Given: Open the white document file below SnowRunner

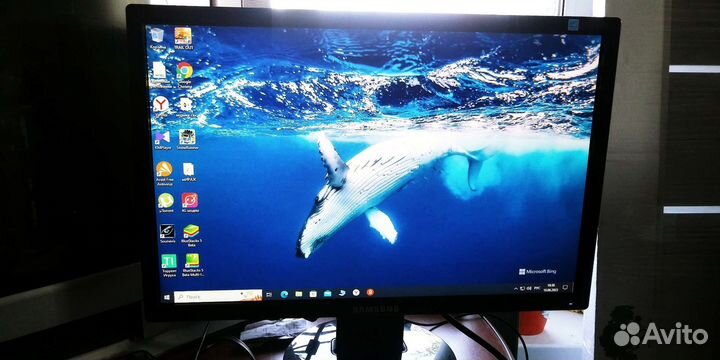Looking at the screenshot, I should click(x=188, y=172).
